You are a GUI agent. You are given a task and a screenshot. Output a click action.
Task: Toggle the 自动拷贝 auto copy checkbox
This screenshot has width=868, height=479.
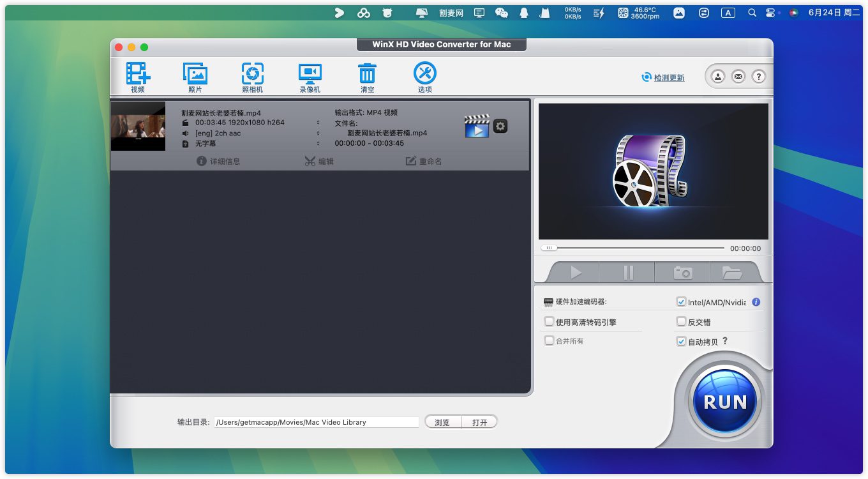tap(681, 342)
